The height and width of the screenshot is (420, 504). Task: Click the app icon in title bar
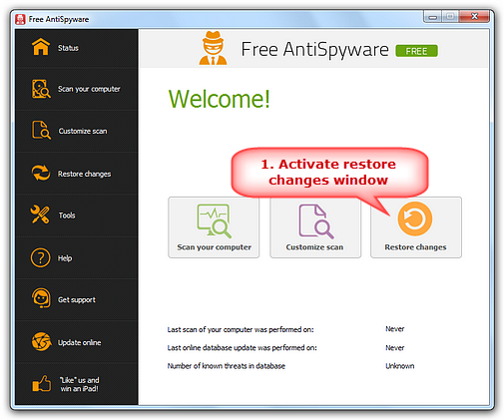(20, 19)
